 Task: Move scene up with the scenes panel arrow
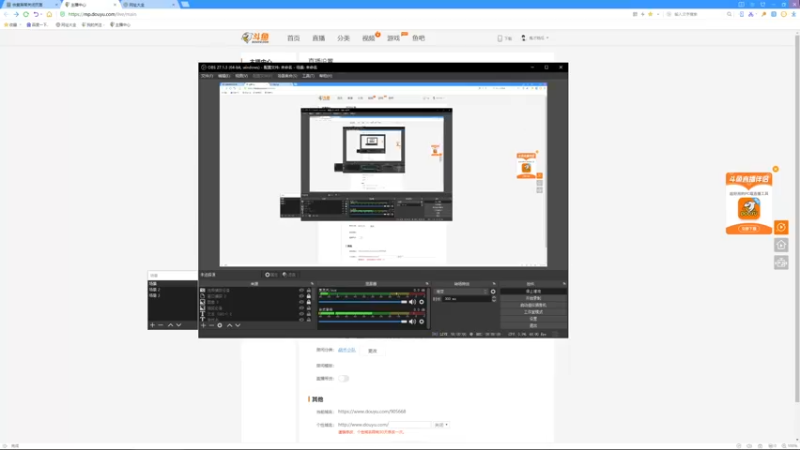[170, 325]
